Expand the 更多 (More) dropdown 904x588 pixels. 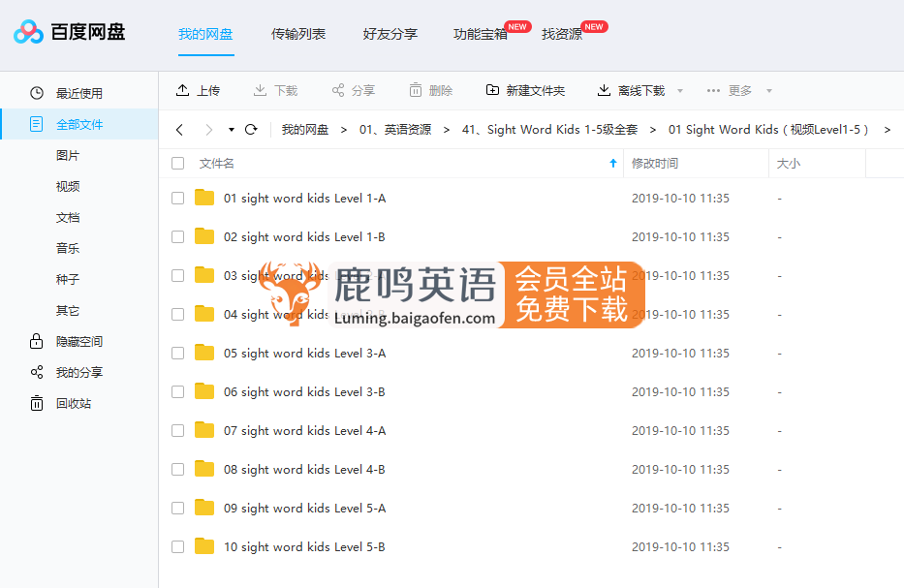click(x=733, y=90)
